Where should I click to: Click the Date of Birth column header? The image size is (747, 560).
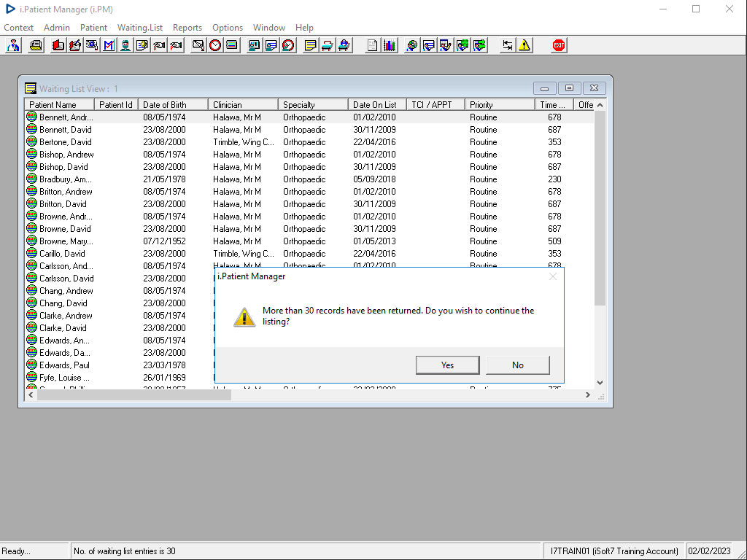[x=173, y=105]
